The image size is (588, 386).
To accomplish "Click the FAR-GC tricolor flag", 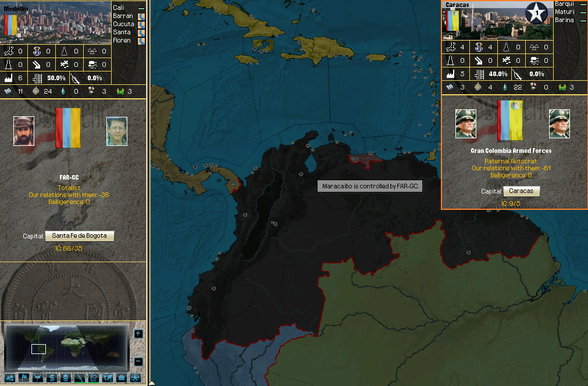I will pyautogui.click(x=68, y=128).
